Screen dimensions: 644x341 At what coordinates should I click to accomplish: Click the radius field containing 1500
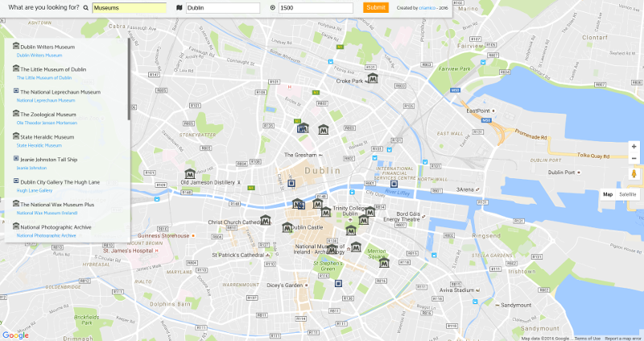316,8
